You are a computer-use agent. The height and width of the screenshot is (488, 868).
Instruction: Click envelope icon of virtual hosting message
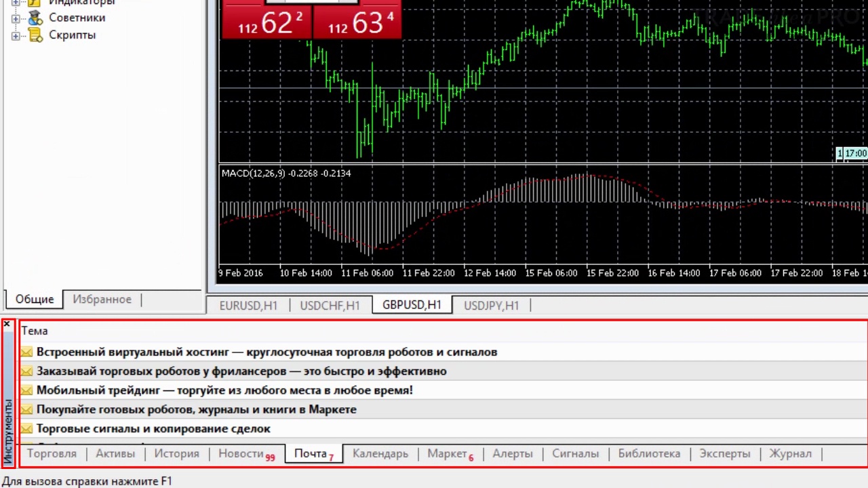click(26, 352)
